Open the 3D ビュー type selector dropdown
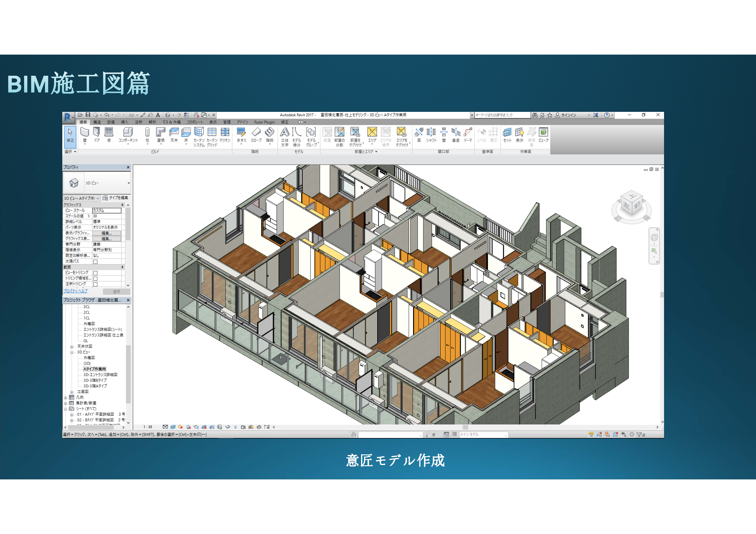Viewport: 756px width, 534px height. 128,183
